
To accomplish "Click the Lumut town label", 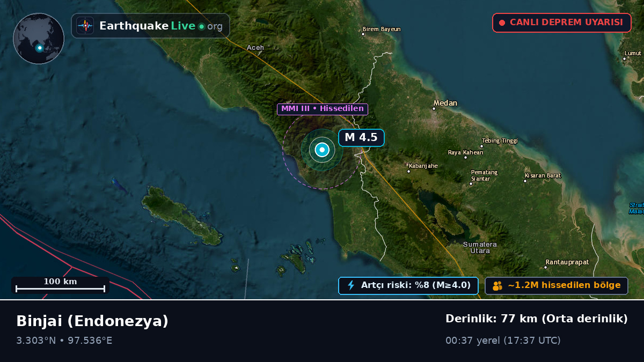I will pos(633,53).
